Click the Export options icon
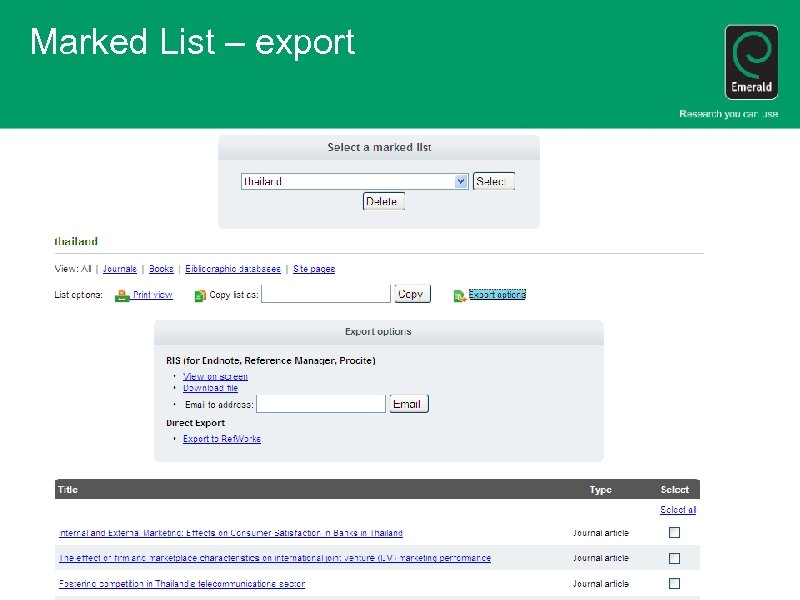Screen dimensions: 800x600 [x=459, y=293]
